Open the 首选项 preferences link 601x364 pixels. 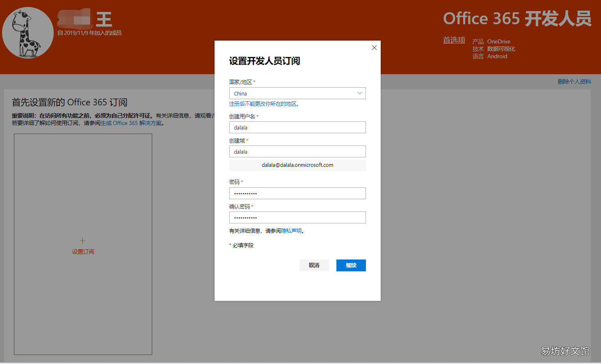coord(454,40)
